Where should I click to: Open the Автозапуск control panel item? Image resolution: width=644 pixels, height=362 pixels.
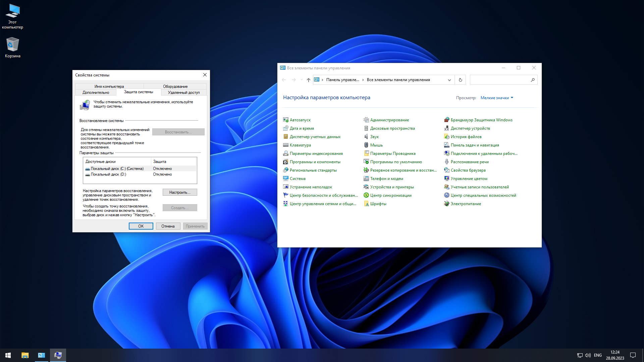pos(300,120)
